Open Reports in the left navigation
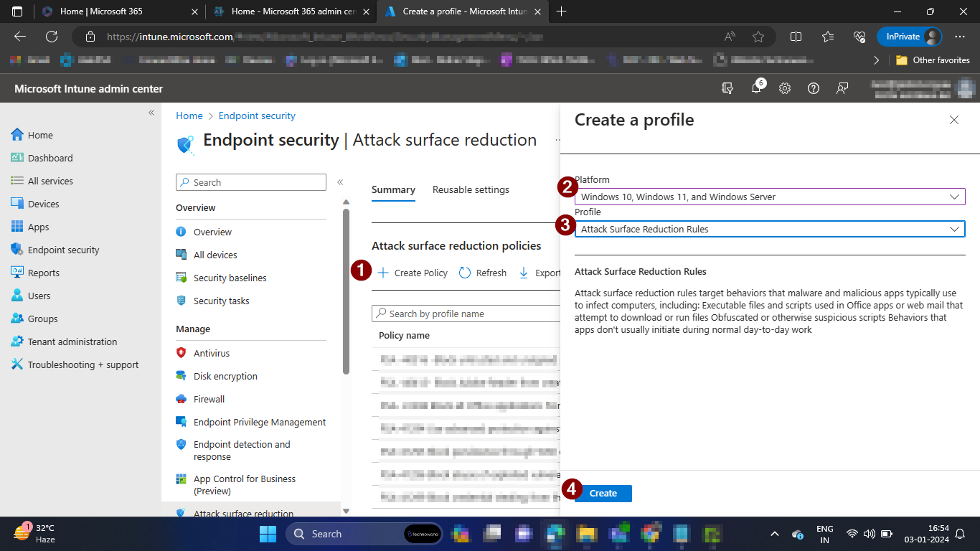 click(x=35, y=273)
